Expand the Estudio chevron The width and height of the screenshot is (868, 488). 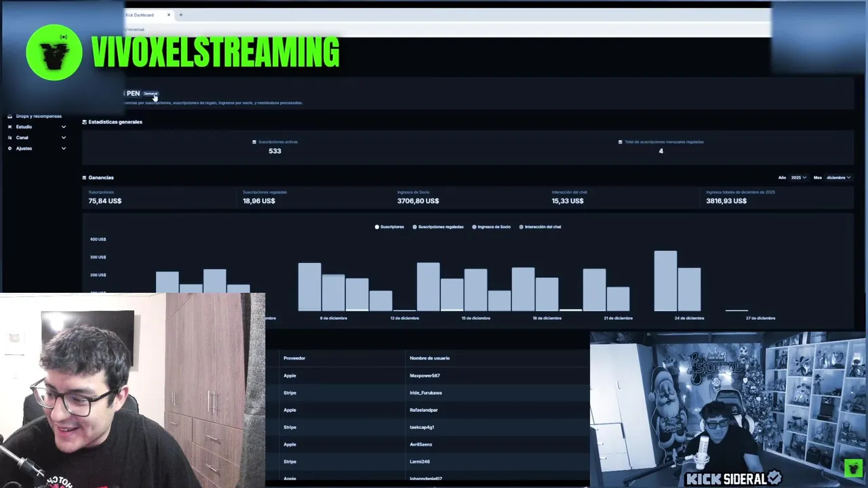pyautogui.click(x=64, y=127)
